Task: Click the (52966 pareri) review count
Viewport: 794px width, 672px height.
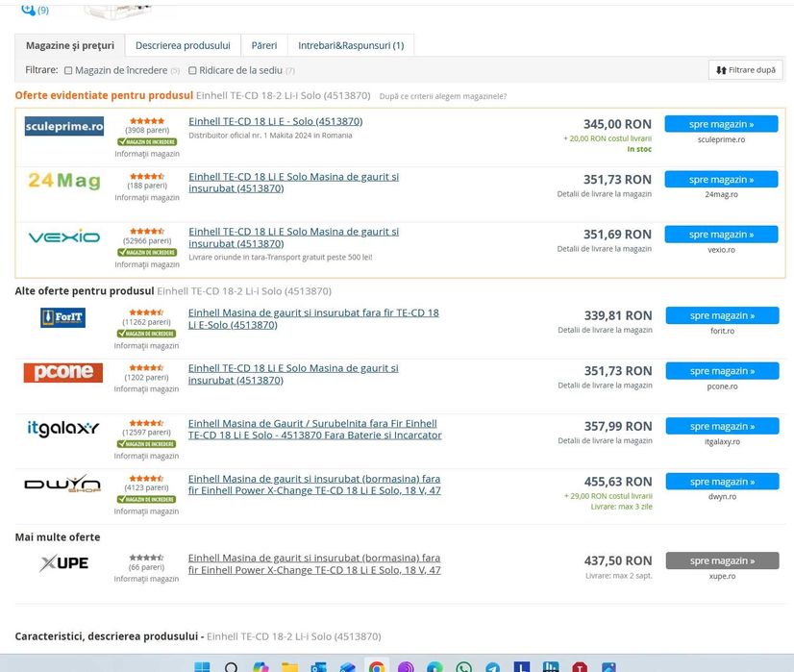Action: [147, 240]
